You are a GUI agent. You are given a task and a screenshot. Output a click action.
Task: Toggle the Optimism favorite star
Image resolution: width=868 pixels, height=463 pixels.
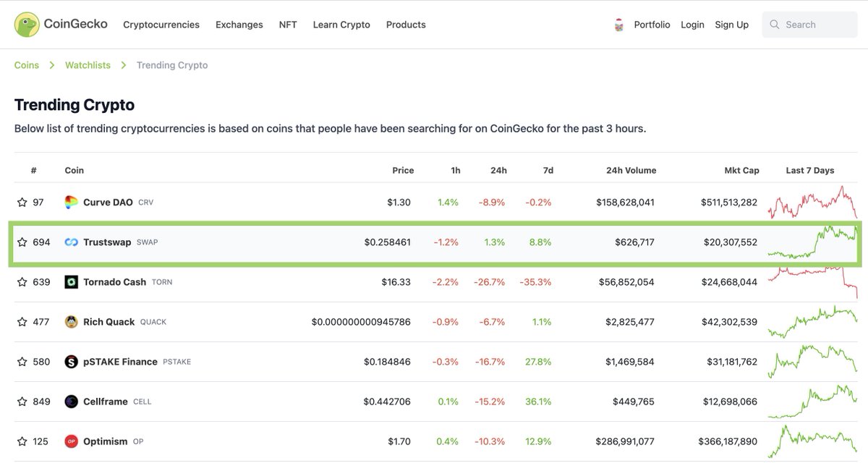[x=22, y=441]
